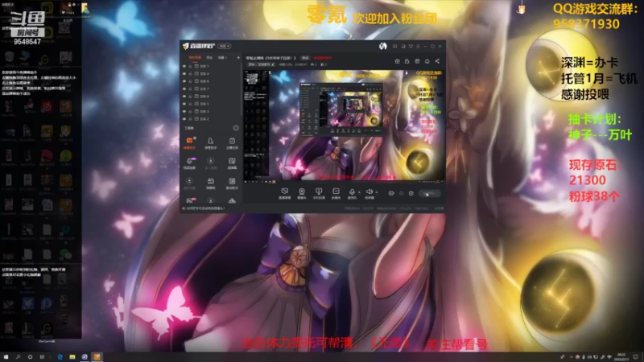
Task: Mute the speaker in the bottom toolbar
Action: (x=369, y=192)
